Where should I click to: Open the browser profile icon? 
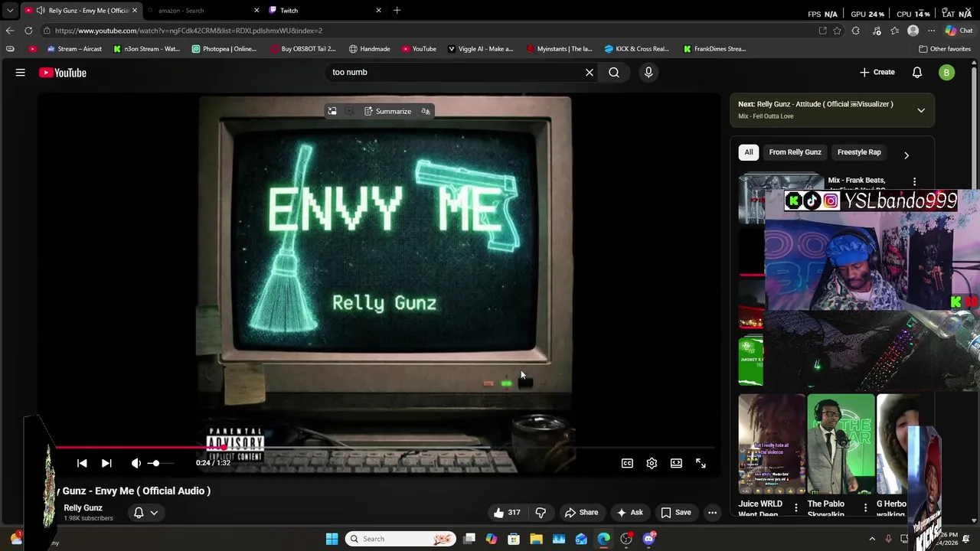click(913, 31)
